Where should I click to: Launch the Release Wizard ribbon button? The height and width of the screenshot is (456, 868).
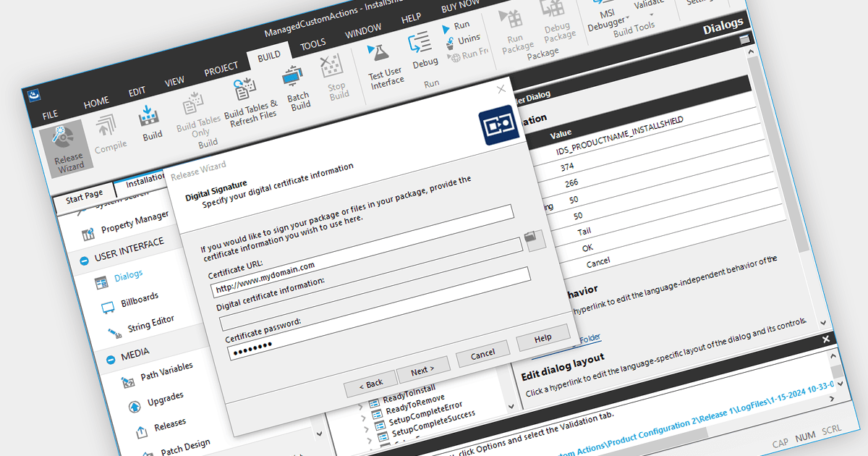coord(68,150)
